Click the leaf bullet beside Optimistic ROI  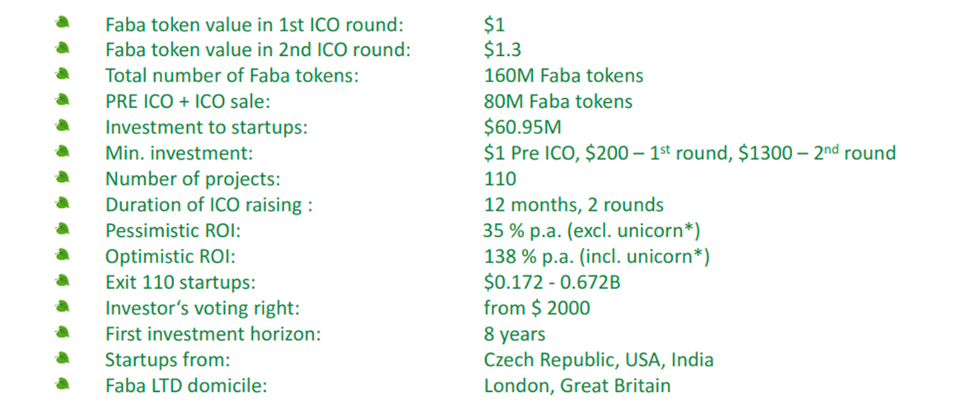click(63, 255)
